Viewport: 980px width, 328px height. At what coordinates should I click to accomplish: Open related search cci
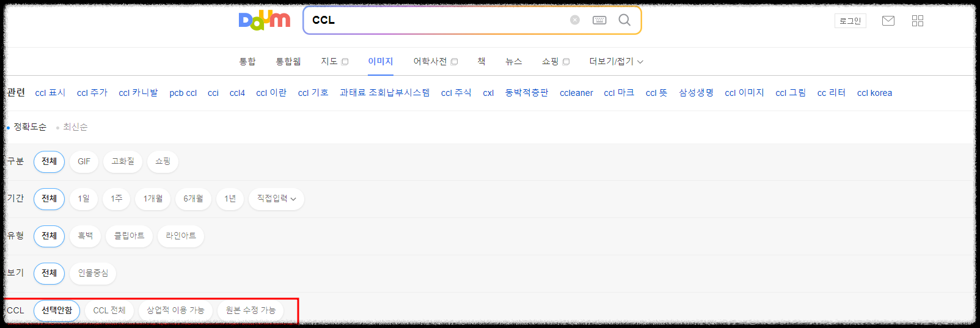(213, 93)
